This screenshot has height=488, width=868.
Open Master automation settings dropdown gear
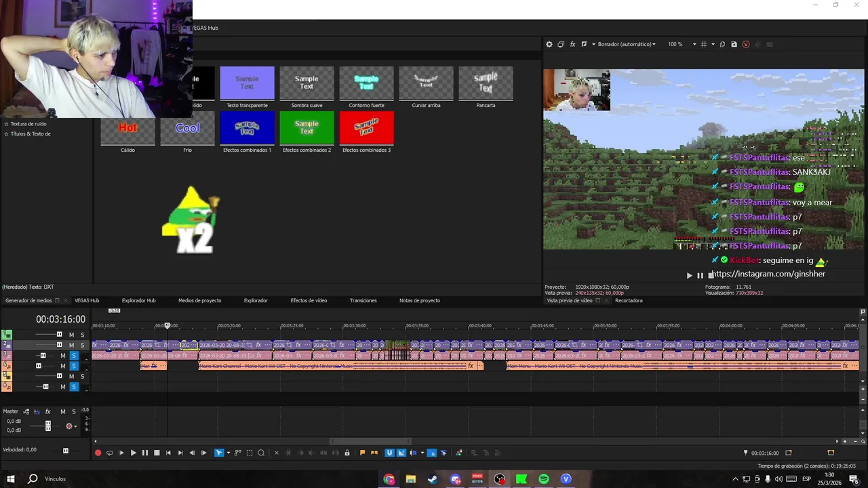coord(70,426)
